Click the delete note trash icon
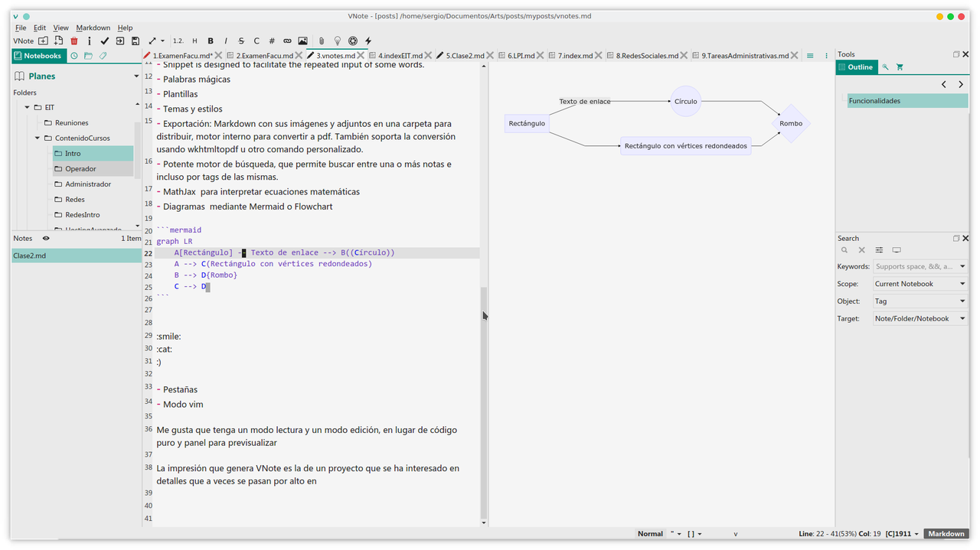 [74, 41]
